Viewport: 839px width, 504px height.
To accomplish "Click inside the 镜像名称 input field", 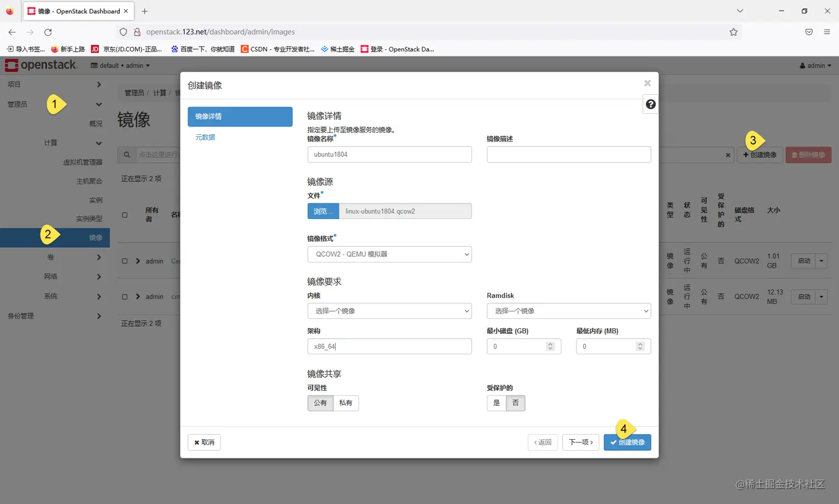I will 390,154.
